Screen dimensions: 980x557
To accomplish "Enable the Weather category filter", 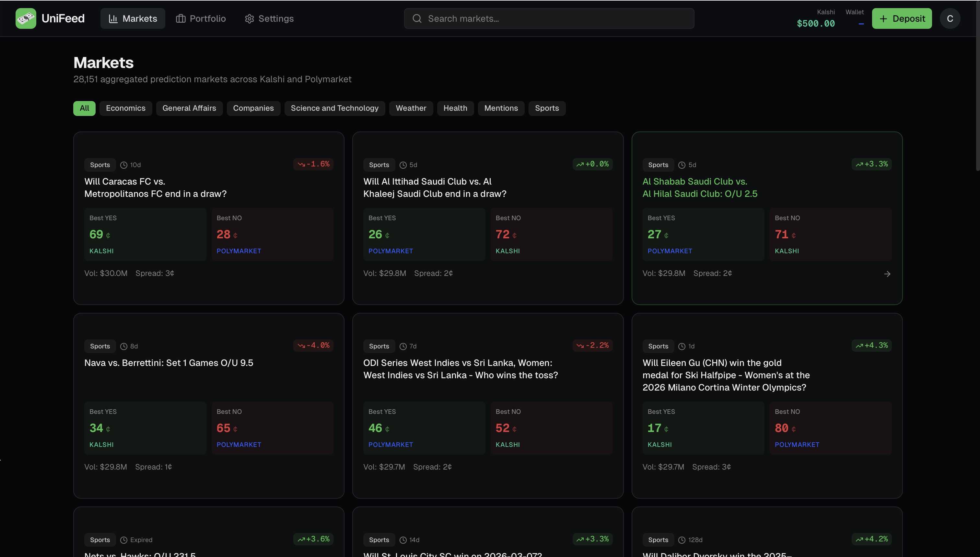I will click(411, 108).
